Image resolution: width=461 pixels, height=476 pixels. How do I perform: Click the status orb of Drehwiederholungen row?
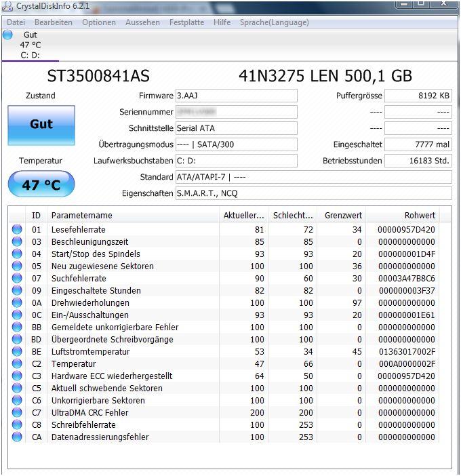coord(17,302)
